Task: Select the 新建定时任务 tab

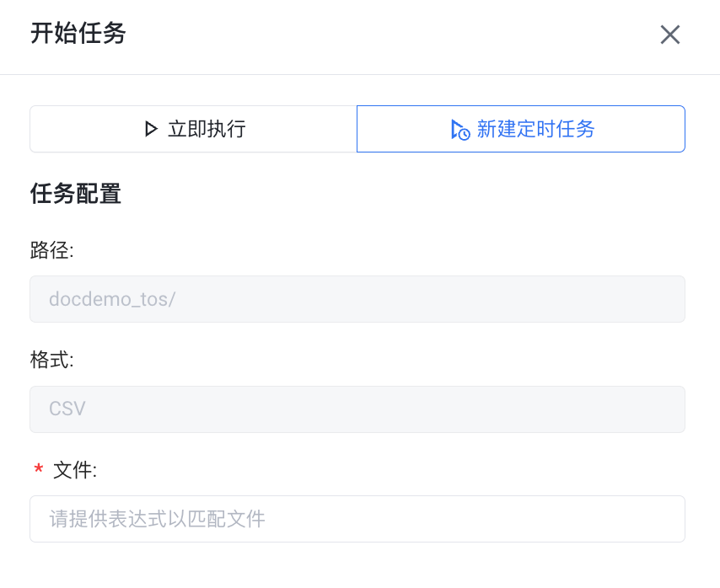Action: click(x=520, y=129)
